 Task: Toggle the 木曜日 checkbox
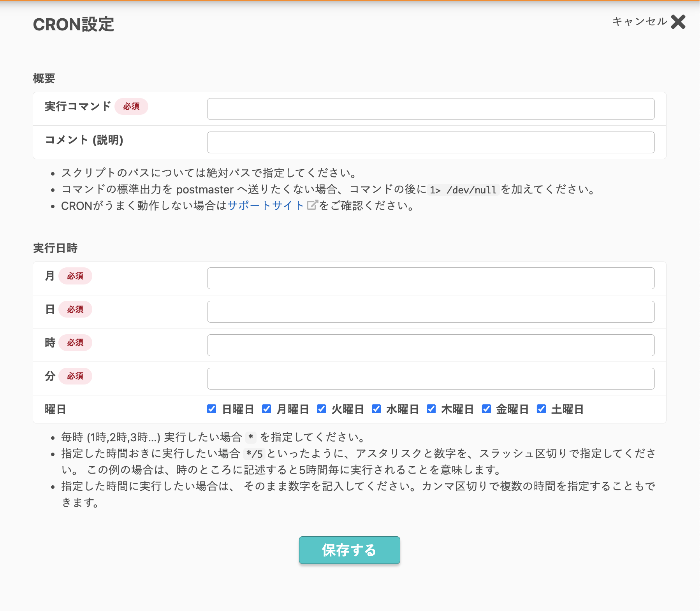[431, 409]
